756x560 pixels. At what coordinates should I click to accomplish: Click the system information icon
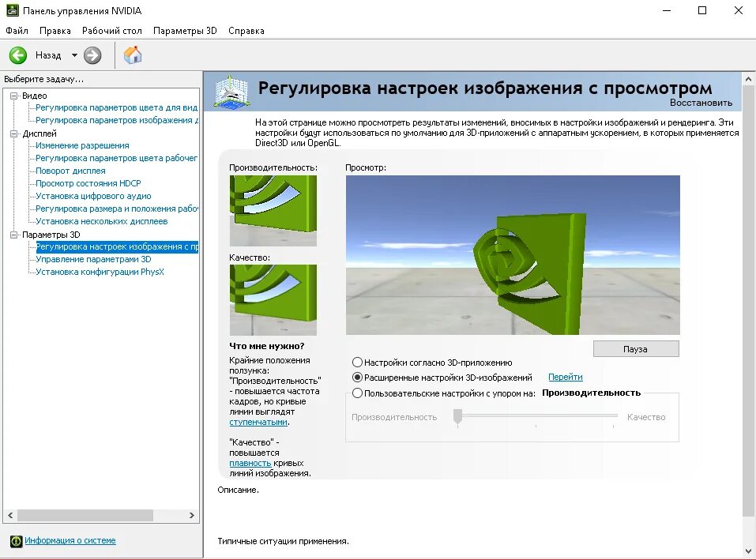(17, 541)
